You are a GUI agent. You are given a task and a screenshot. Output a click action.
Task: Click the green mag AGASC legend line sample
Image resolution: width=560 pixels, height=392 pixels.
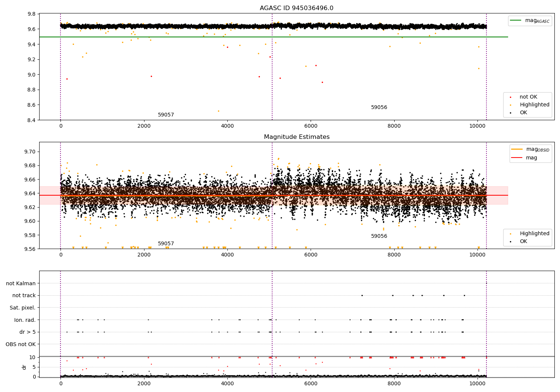click(x=516, y=21)
